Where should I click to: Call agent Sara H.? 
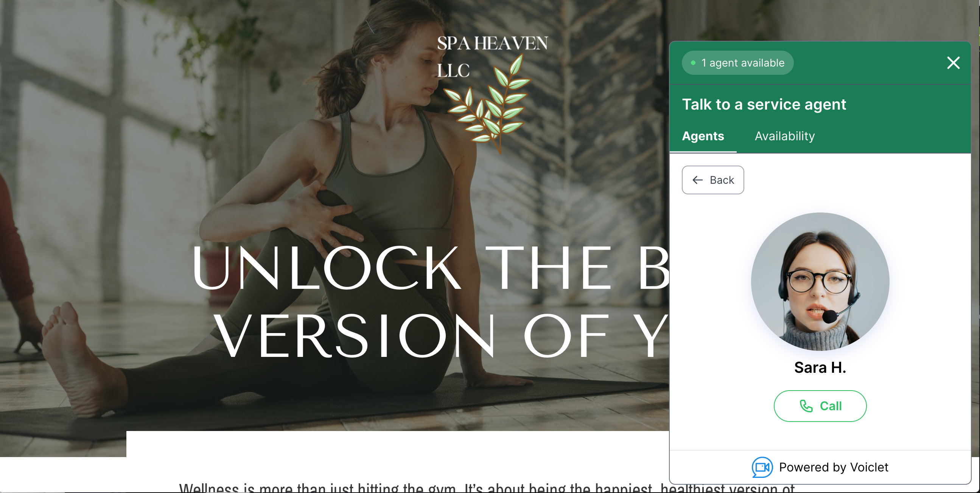click(820, 406)
